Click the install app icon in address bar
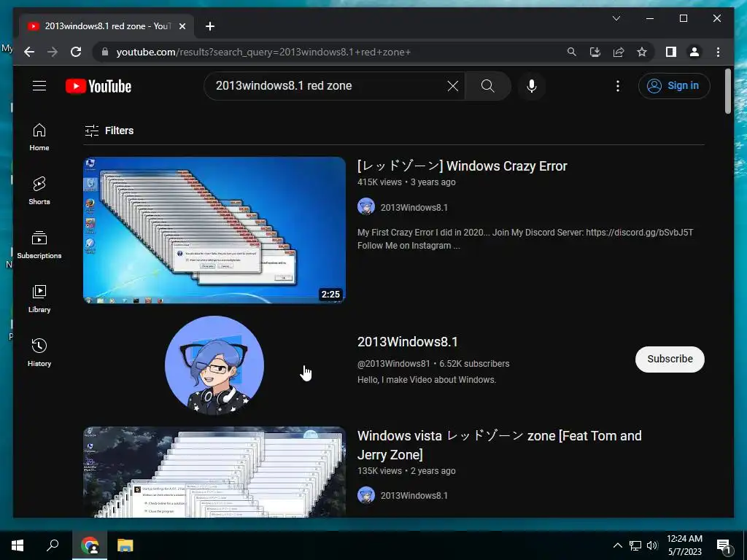747x560 pixels. [x=595, y=52]
